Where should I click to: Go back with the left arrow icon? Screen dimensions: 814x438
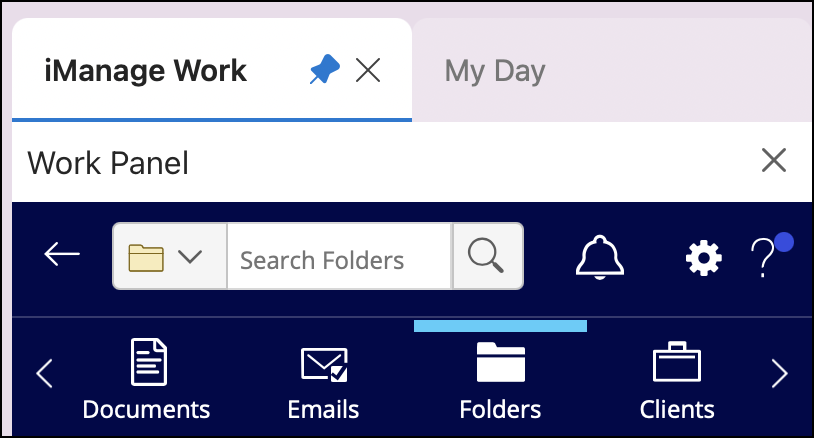pos(62,256)
